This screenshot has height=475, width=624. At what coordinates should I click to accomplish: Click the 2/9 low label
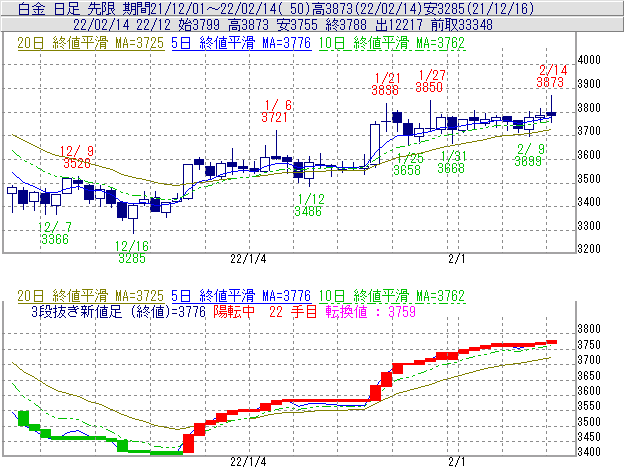pos(528,155)
